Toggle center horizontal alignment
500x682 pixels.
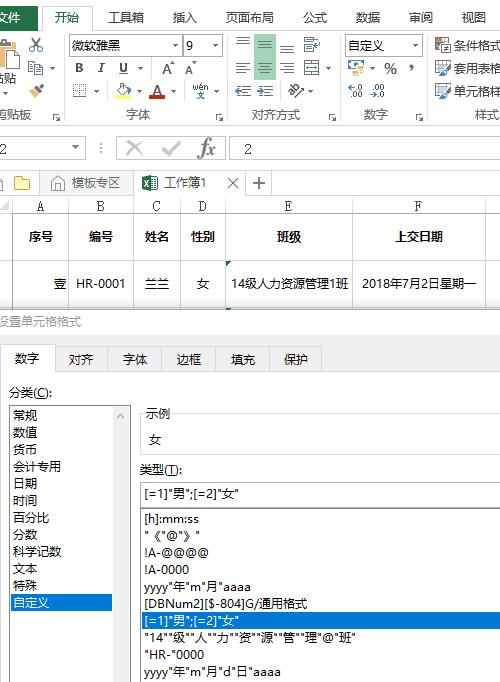coord(265,68)
